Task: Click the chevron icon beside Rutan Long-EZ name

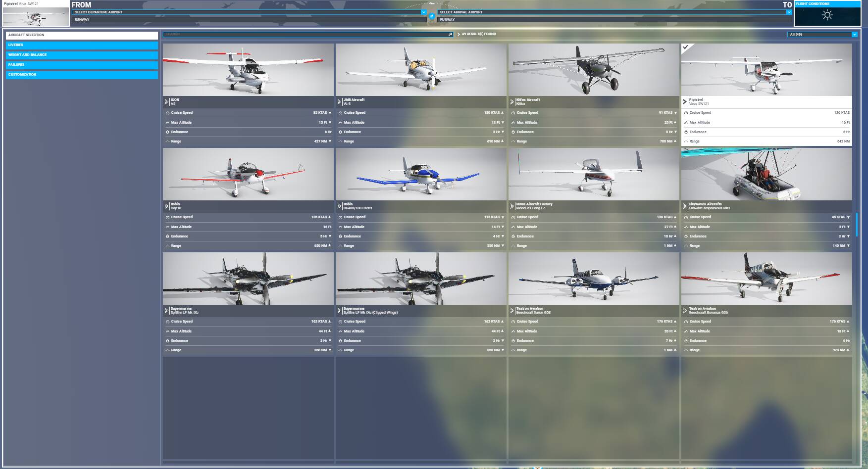Action: click(x=512, y=206)
